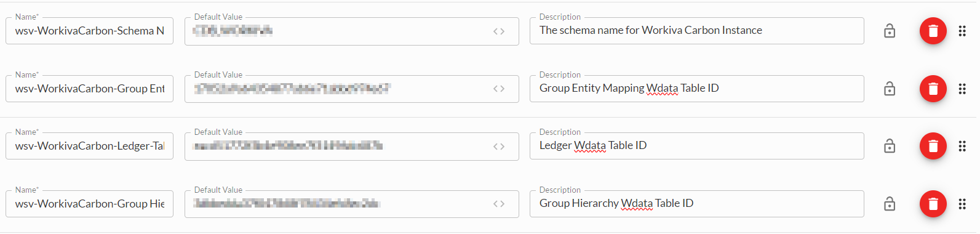The width and height of the screenshot is (980, 234).
Task: Select the Ledger row reorder handle
Action: (x=962, y=146)
